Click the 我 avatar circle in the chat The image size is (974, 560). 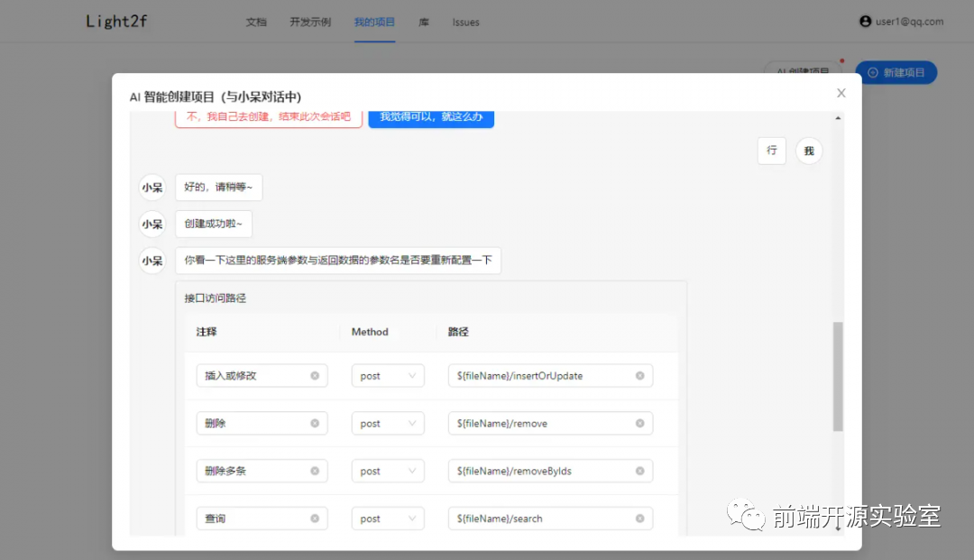[809, 151]
